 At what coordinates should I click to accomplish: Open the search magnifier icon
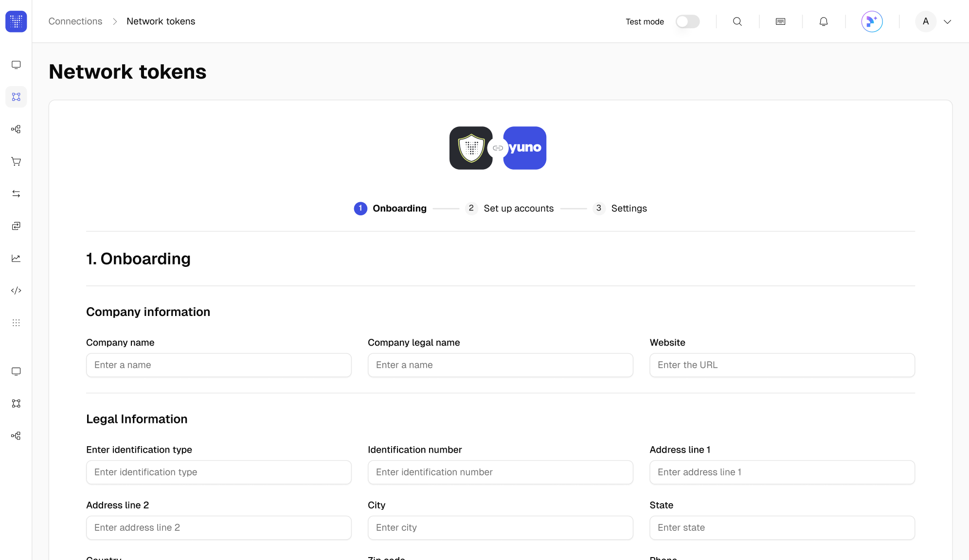click(x=737, y=21)
